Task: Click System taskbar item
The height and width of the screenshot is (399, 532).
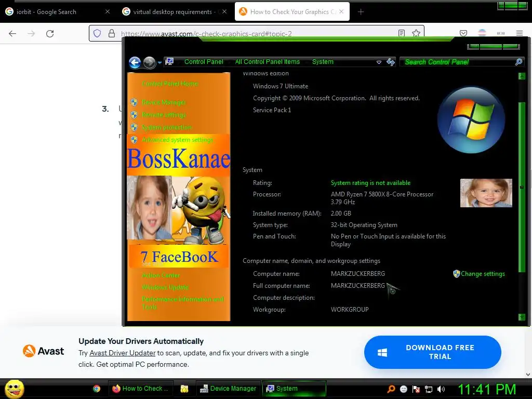Action: 294,389
